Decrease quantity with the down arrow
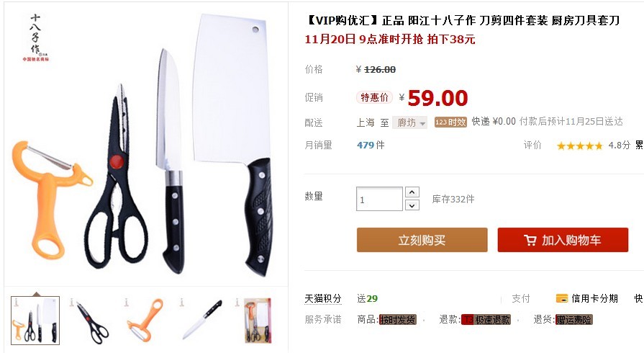 click(412, 205)
